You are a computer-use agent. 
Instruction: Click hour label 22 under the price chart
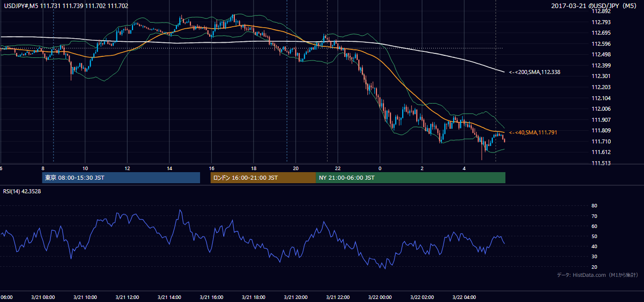tap(338, 168)
